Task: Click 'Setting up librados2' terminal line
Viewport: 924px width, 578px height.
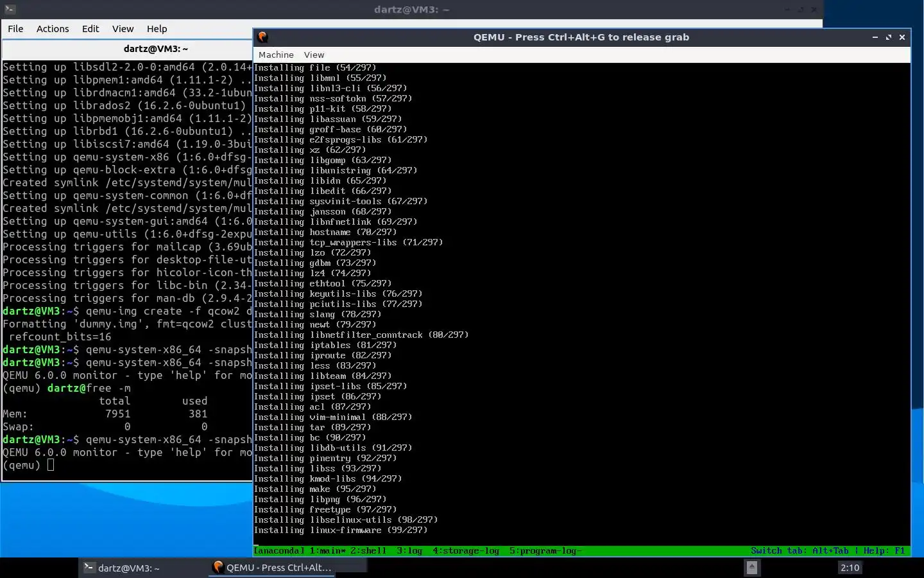Action: point(128,106)
